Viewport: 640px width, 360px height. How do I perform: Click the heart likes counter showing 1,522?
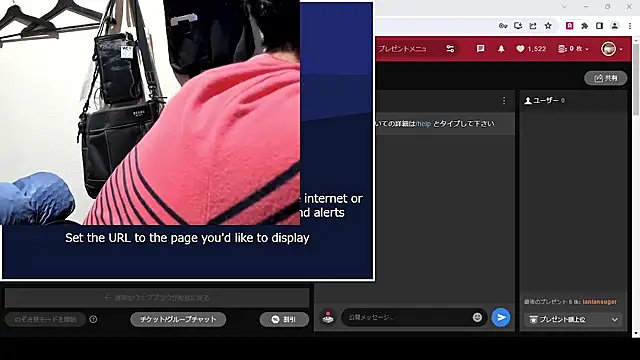pyautogui.click(x=531, y=49)
